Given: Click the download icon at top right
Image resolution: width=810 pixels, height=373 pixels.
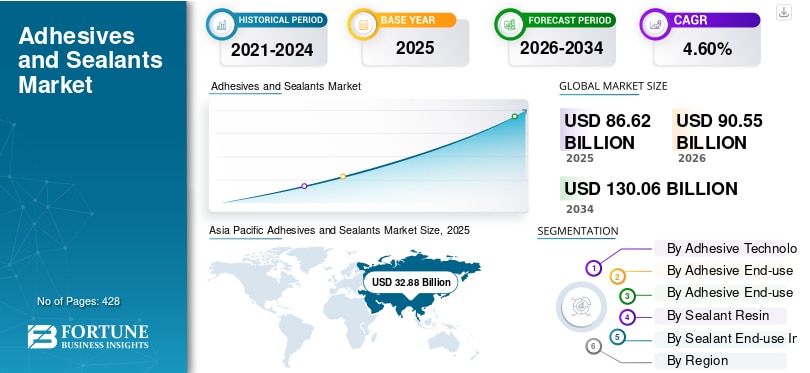Looking at the screenshot, I should pos(784,12).
